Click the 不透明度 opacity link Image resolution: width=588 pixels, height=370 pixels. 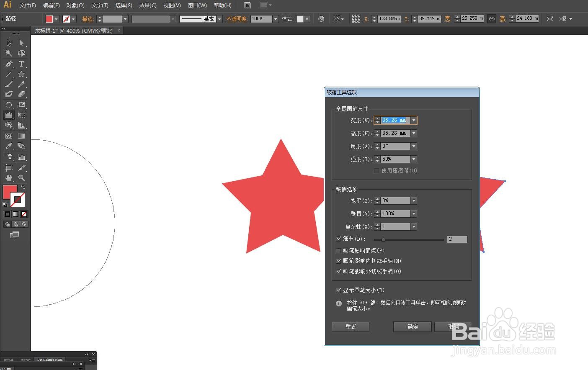(x=237, y=19)
